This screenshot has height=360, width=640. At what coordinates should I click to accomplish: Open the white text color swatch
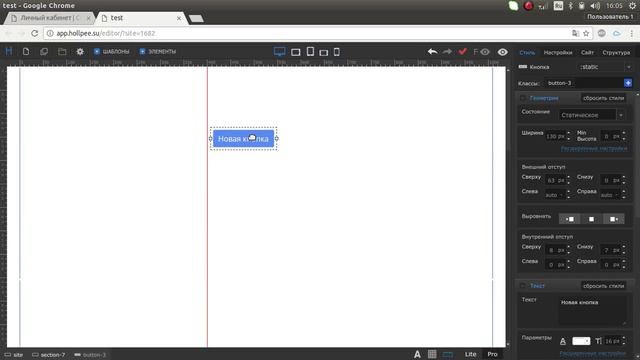point(581,341)
